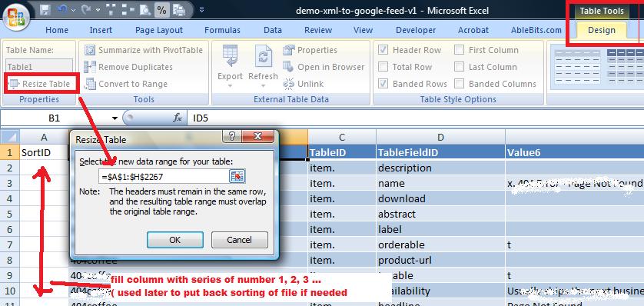Click the Convert to Range icon
644x306 pixels.
(x=90, y=84)
